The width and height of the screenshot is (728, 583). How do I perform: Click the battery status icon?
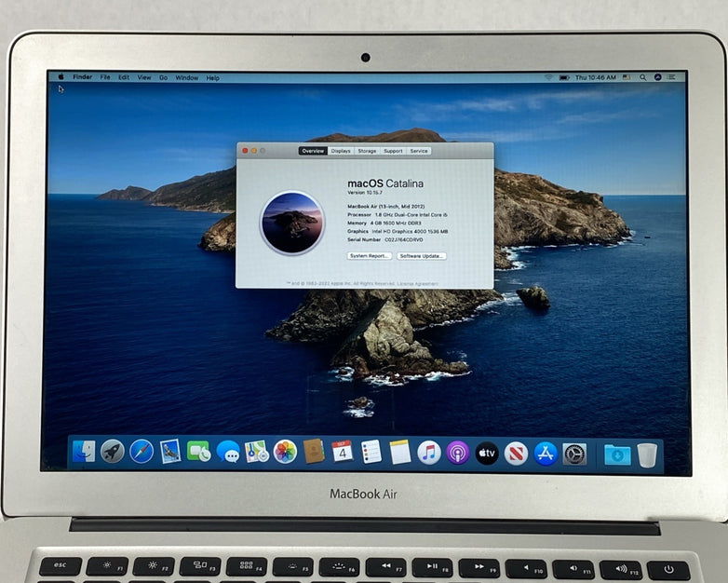click(x=564, y=77)
